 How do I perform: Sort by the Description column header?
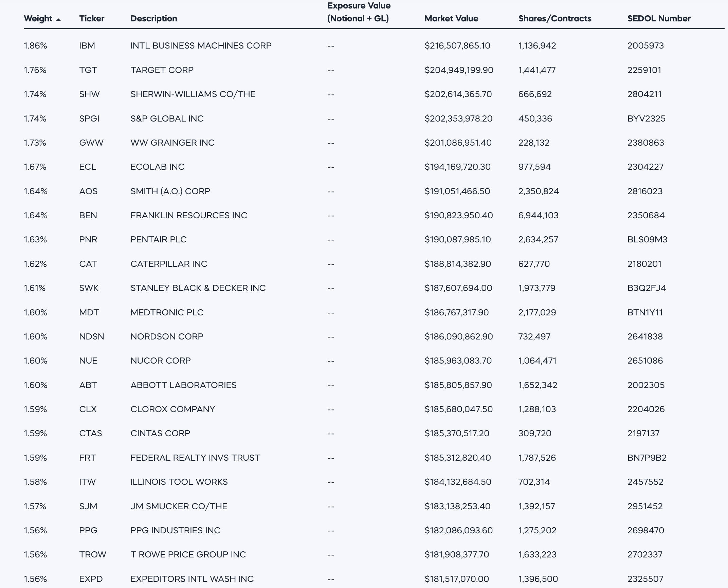pos(154,18)
